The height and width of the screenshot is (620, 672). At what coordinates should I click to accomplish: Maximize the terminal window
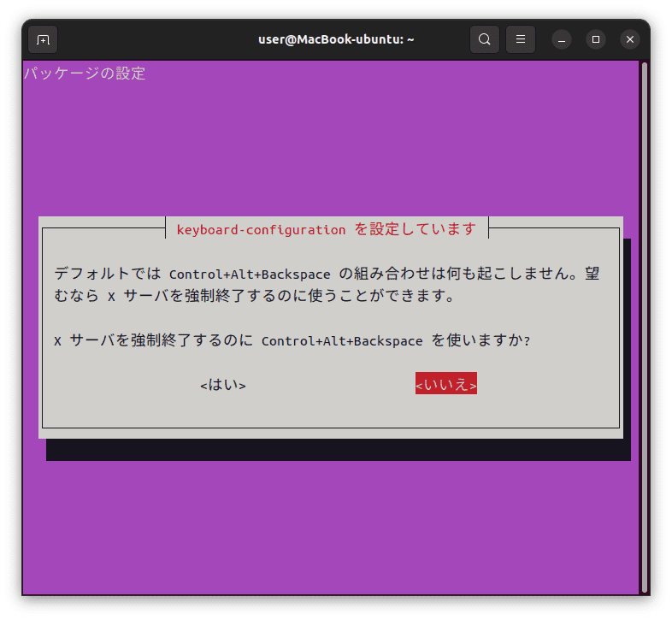[x=596, y=39]
